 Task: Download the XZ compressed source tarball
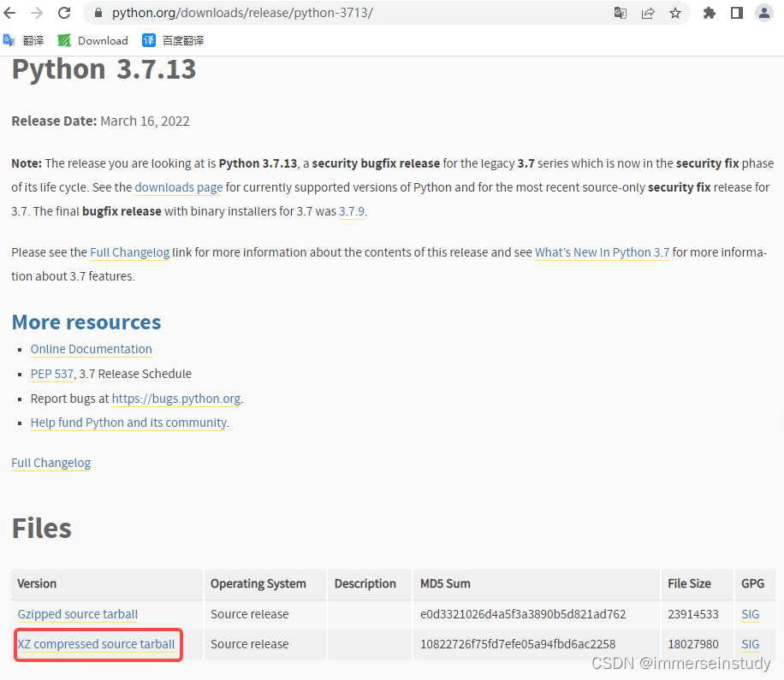96,644
